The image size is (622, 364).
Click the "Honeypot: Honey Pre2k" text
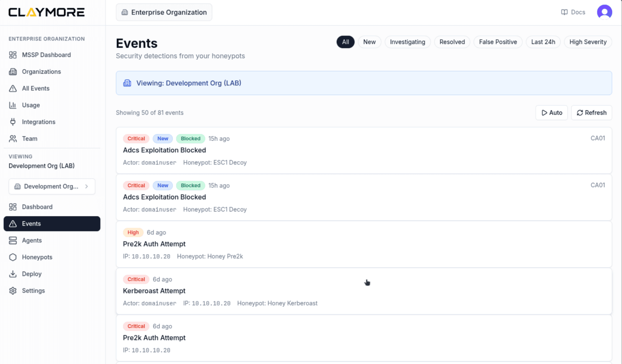coord(210,256)
